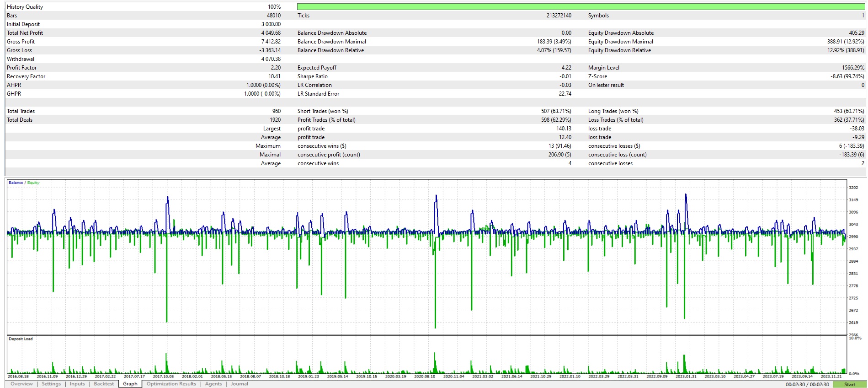868x388 pixels.
Task: Select the Gross Profit value 7 412.82
Action: pyautogui.click(x=271, y=42)
